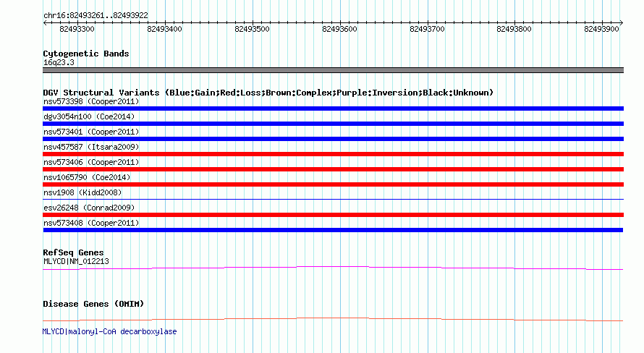Click the nsv573398 (Cooper2011) label
The width and height of the screenshot is (644, 353).
[x=91, y=101]
